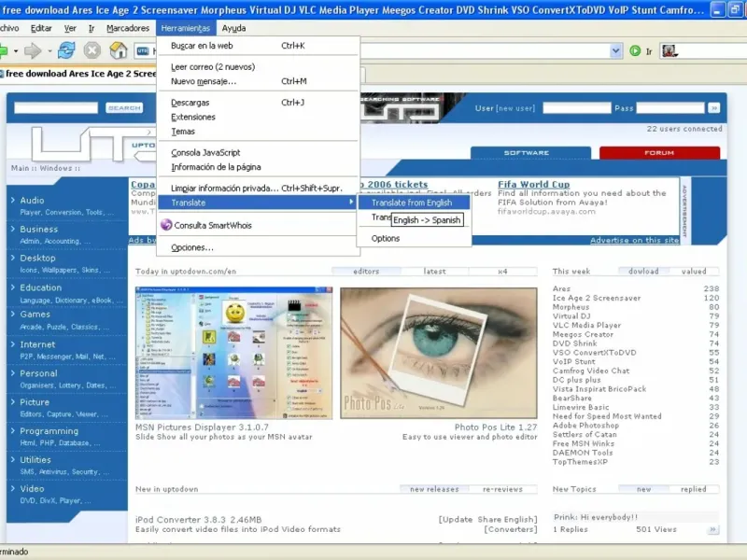The height and width of the screenshot is (560, 747).
Task: Expand the Video category chevron
Action: point(13,488)
